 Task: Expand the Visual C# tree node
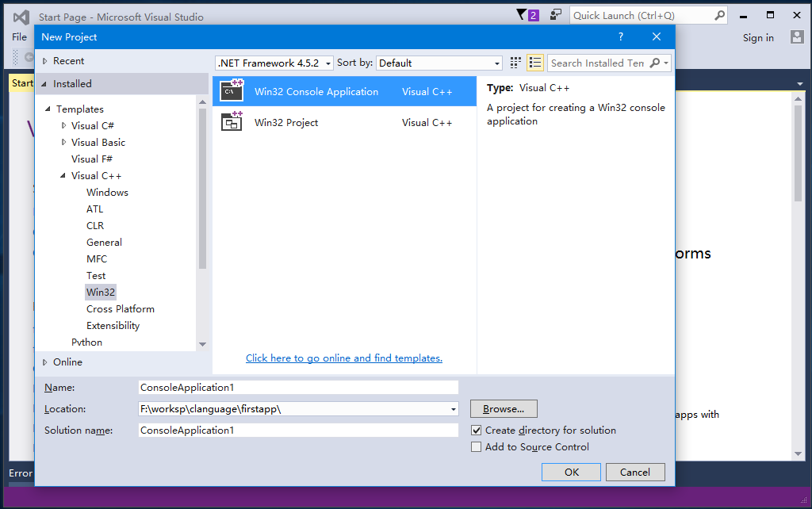point(64,125)
